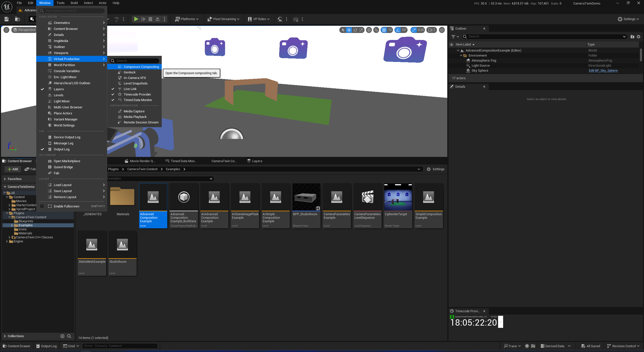Click the save current level icon
The height and width of the screenshot is (352, 644).
coord(7,19)
